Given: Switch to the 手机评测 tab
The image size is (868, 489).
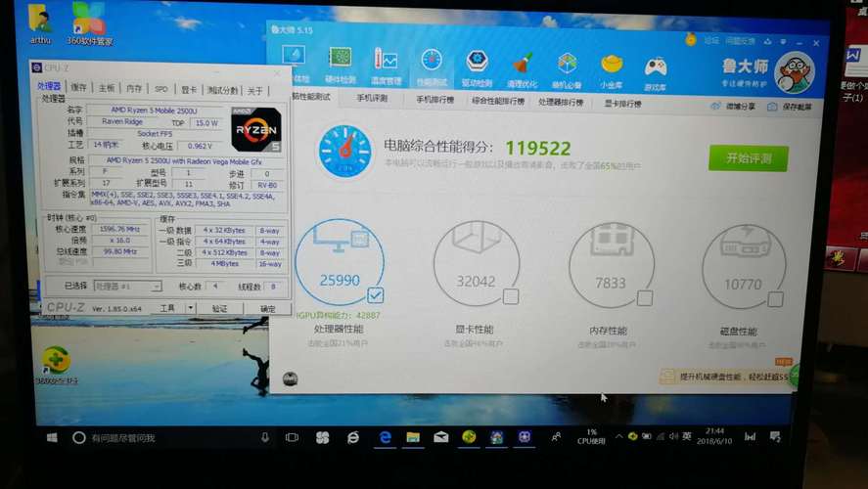Looking at the screenshot, I should [372, 98].
